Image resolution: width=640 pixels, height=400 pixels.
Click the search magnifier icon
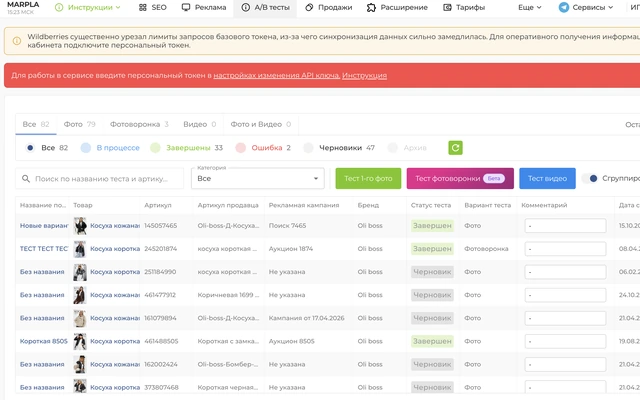26,179
